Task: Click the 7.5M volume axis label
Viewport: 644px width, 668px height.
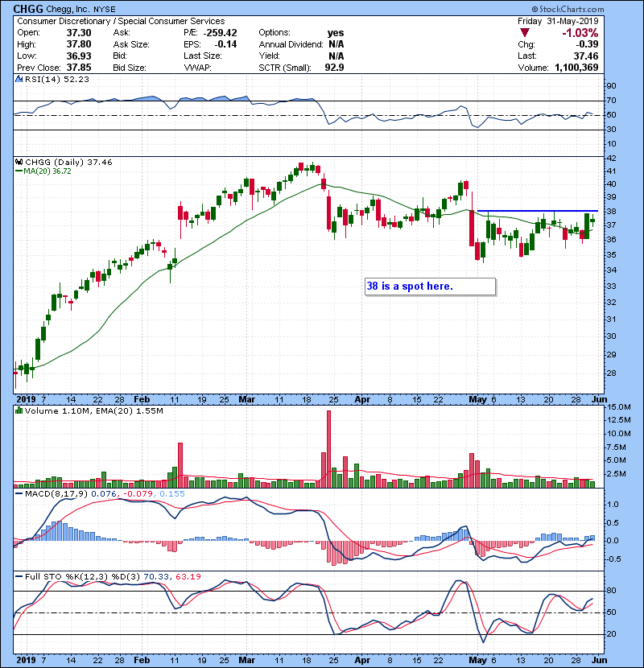Action: (x=617, y=447)
